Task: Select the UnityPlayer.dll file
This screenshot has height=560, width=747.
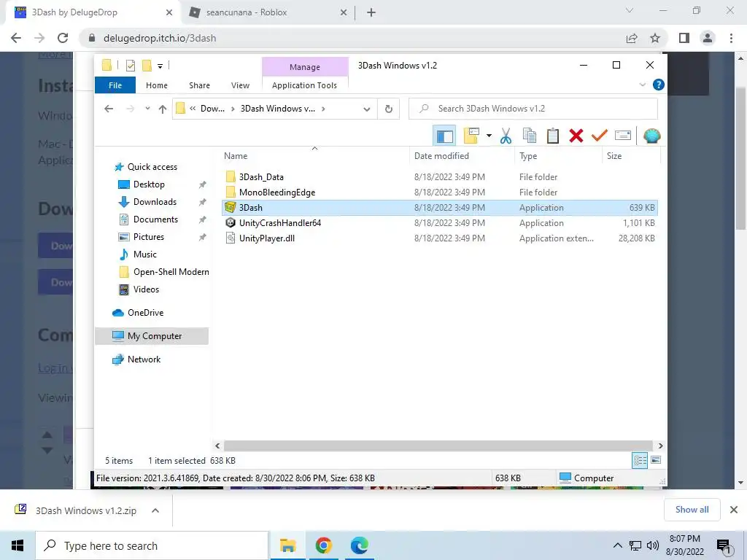Action: click(x=267, y=238)
